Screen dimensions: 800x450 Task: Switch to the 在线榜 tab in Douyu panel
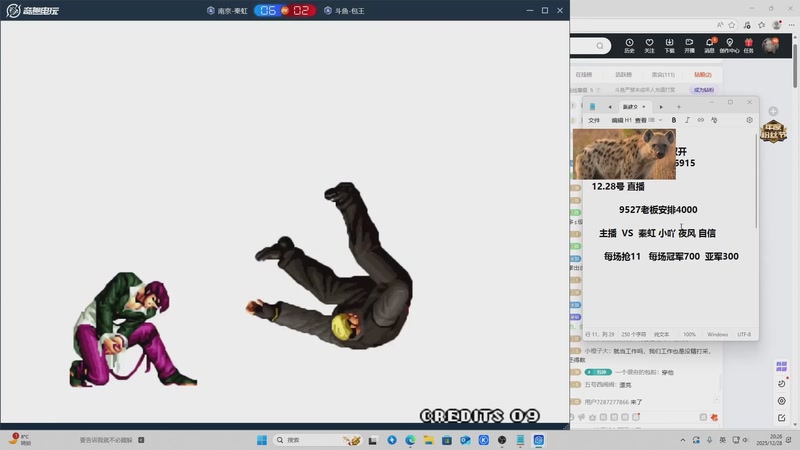click(x=584, y=74)
